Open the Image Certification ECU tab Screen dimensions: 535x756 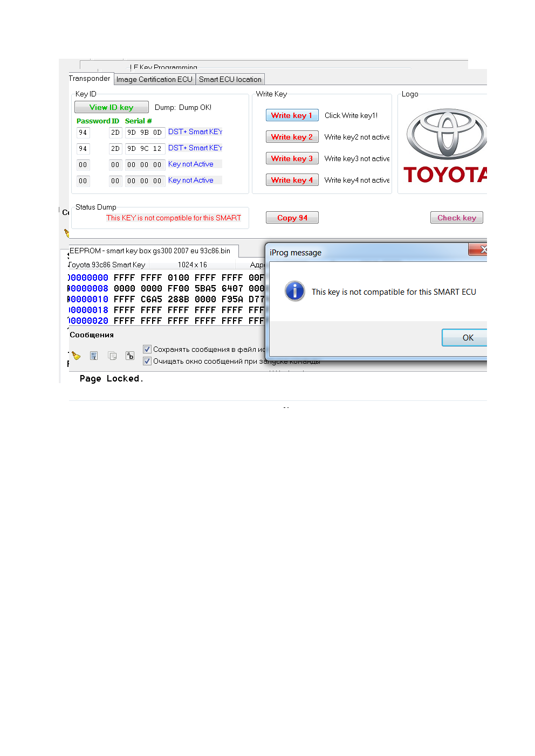(x=154, y=79)
